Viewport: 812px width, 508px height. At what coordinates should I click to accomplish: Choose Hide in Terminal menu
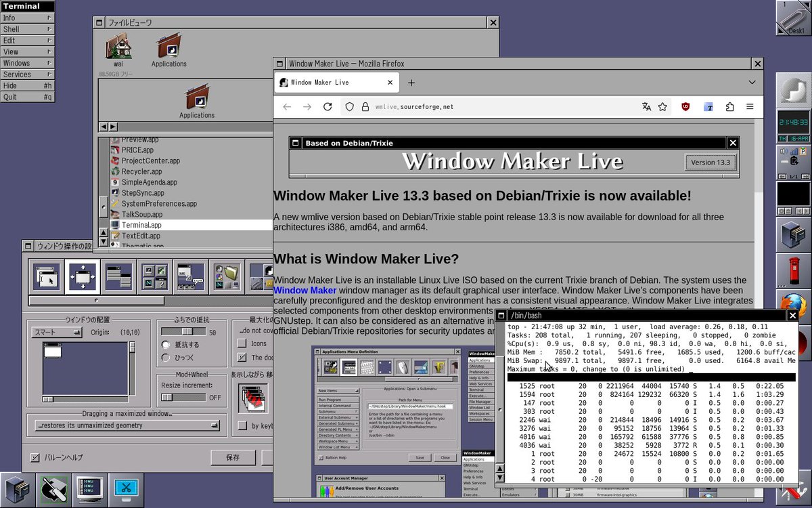pos(28,85)
